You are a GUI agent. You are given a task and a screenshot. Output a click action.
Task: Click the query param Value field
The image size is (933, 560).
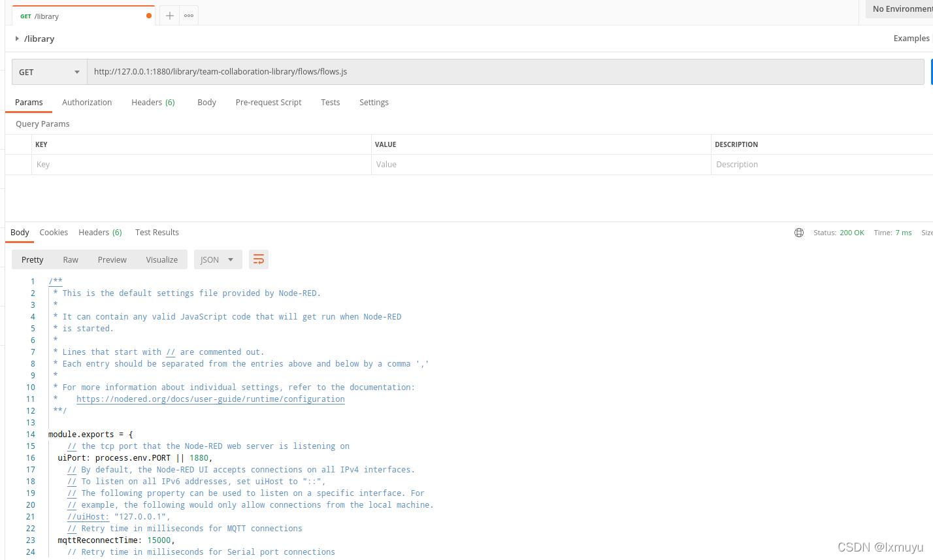tap(541, 165)
